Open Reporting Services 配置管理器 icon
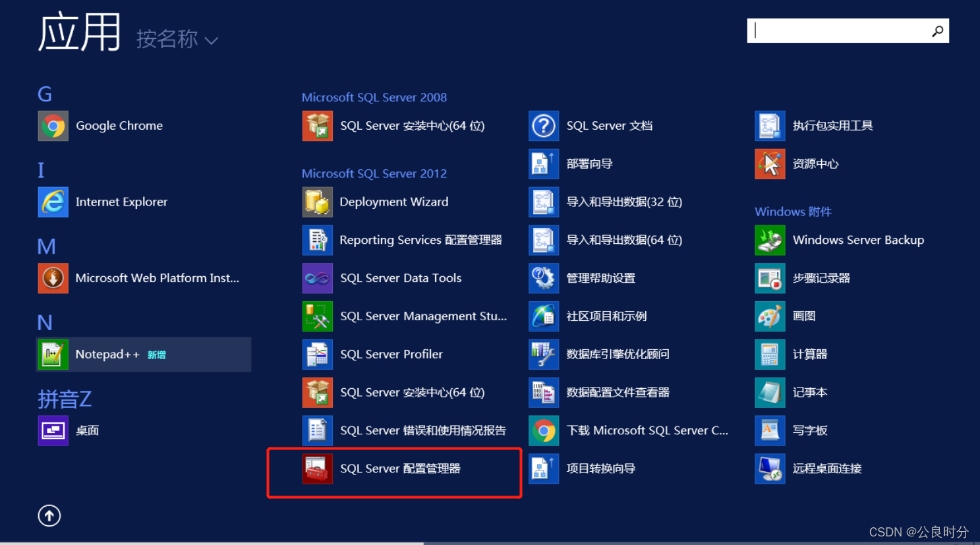The width and height of the screenshot is (980, 545). [x=318, y=241]
